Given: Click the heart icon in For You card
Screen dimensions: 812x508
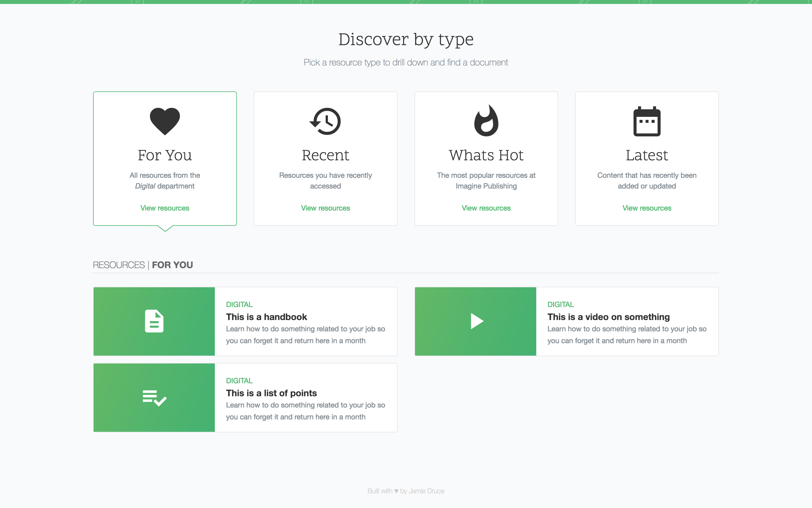Looking at the screenshot, I should [165, 121].
